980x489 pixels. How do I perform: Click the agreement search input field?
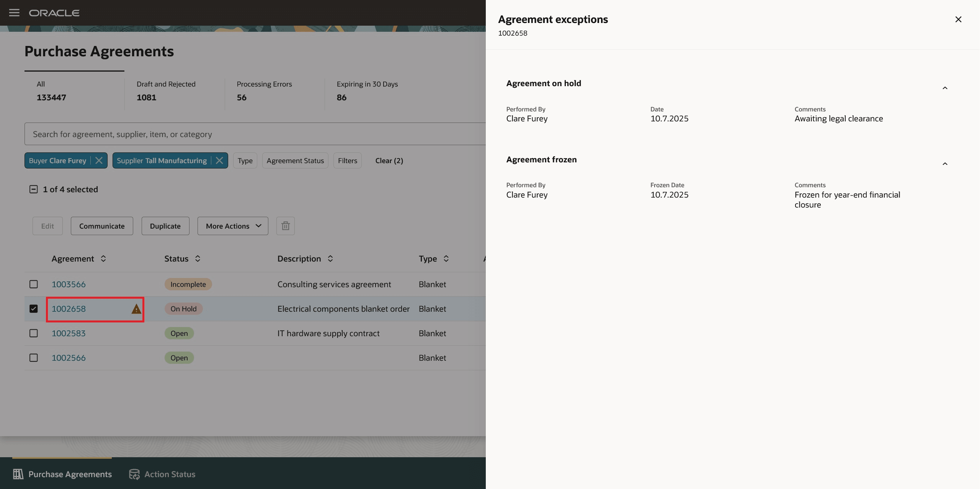pos(253,134)
